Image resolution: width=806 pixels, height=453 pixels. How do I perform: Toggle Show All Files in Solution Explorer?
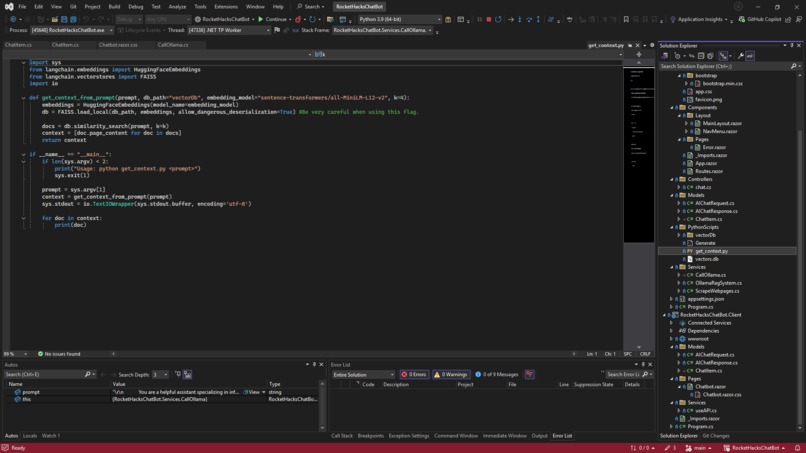coord(710,56)
